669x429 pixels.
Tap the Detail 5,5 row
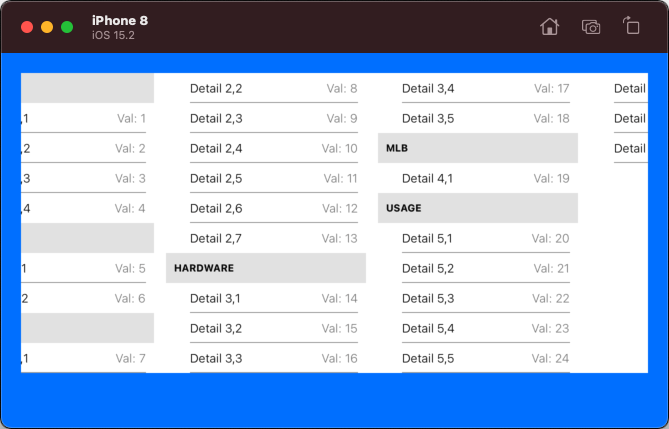[x=478, y=358]
